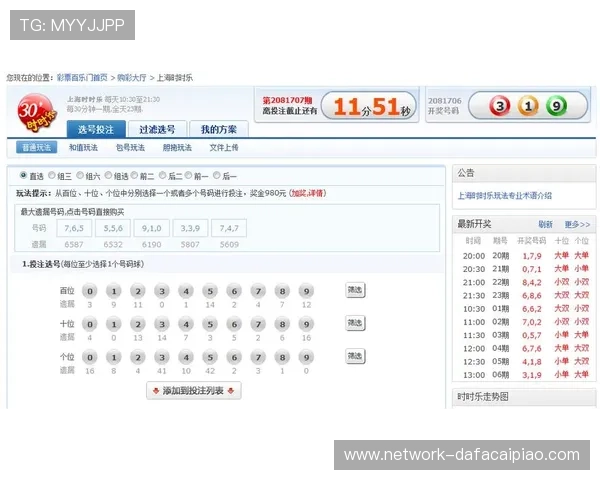Select the 组三 radio option
The image size is (600, 480).
click(x=52, y=175)
